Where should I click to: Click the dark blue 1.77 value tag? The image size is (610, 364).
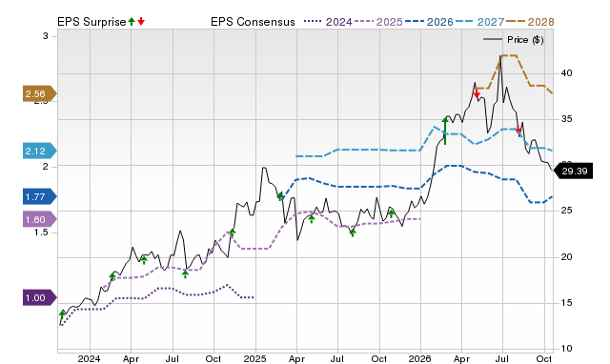[x=40, y=197]
